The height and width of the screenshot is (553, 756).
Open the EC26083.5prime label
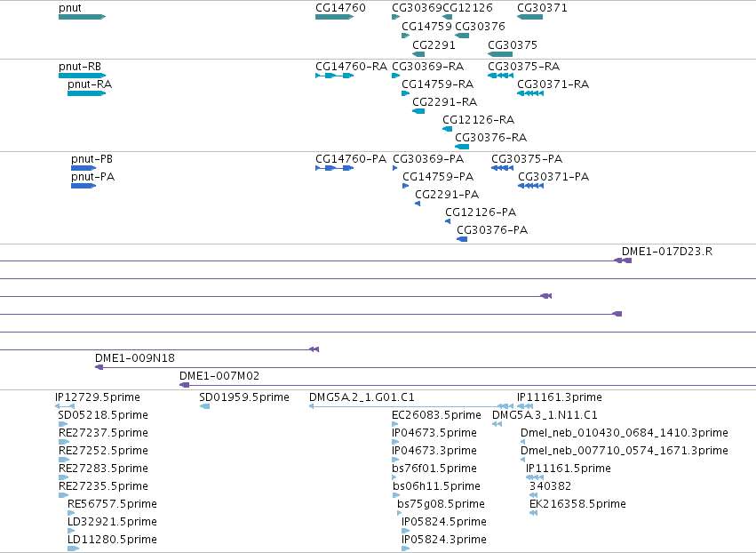(x=436, y=415)
